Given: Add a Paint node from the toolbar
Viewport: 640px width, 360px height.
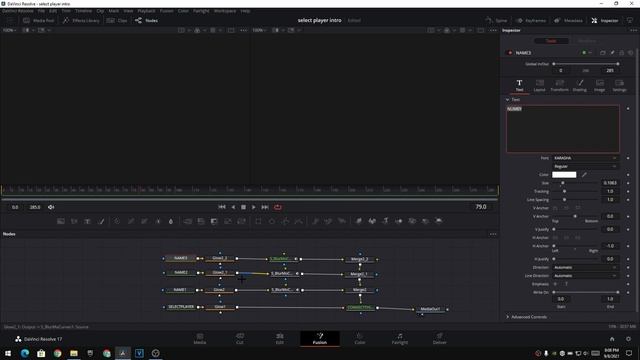Looking at the screenshot, I should coord(101,221).
